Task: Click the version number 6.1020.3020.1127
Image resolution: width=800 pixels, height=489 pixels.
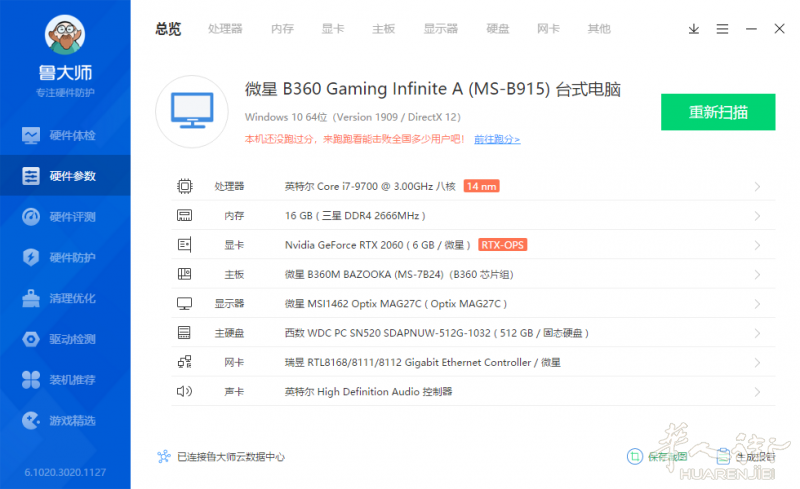Action: click(x=65, y=472)
